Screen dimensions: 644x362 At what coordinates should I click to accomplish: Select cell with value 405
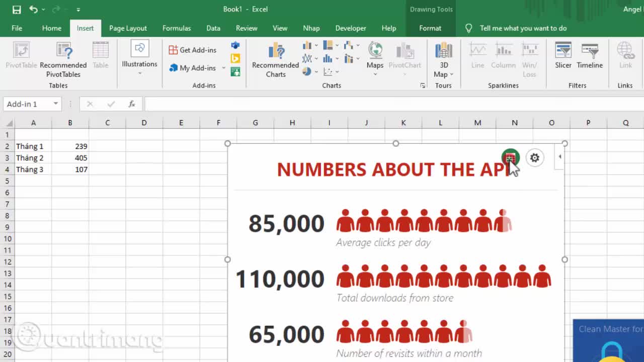(x=70, y=158)
